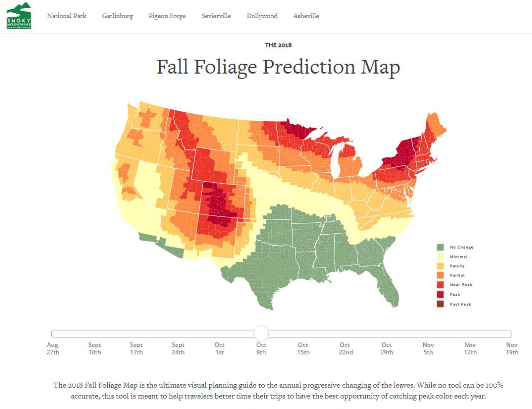Visit the Asheville section
The width and height of the screenshot is (532, 409).
306,16
